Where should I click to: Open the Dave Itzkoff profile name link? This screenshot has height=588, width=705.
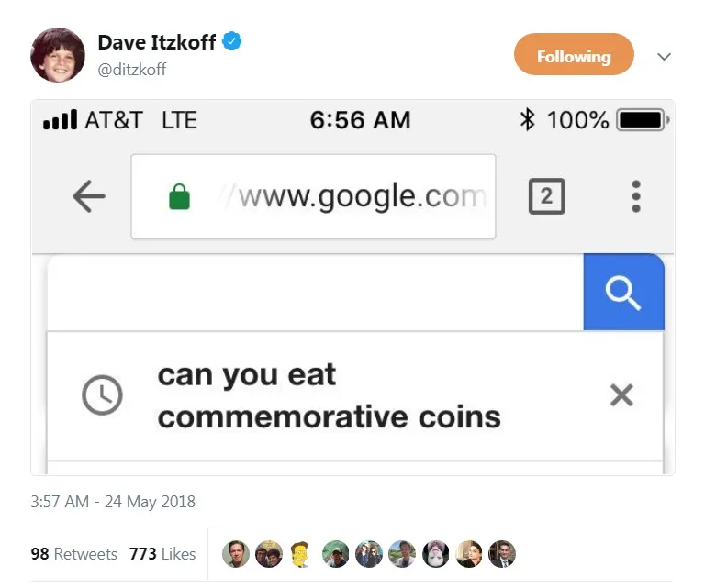156,42
